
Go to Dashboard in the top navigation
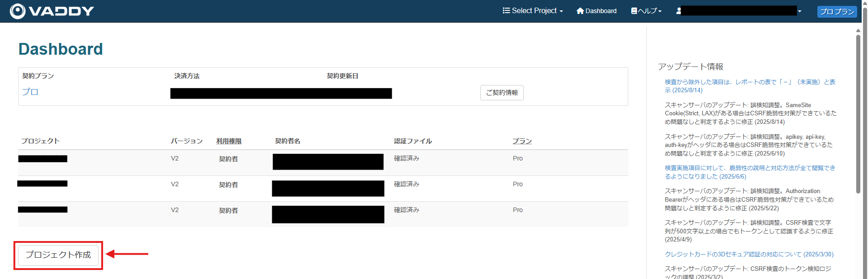pos(597,11)
